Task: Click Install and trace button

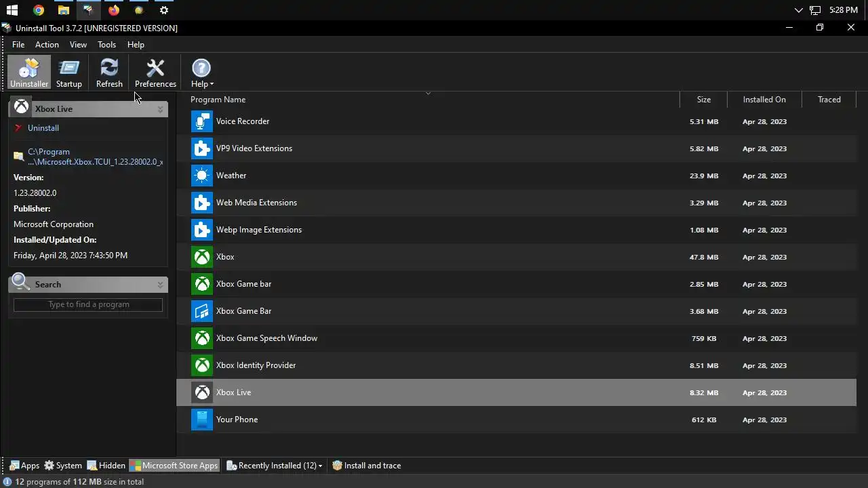Action: pos(366,466)
